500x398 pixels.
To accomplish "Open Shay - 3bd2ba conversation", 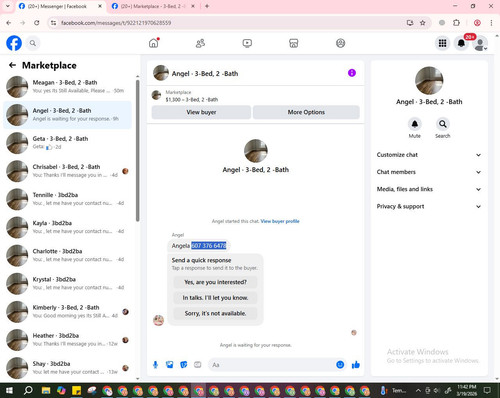I will (x=67, y=368).
